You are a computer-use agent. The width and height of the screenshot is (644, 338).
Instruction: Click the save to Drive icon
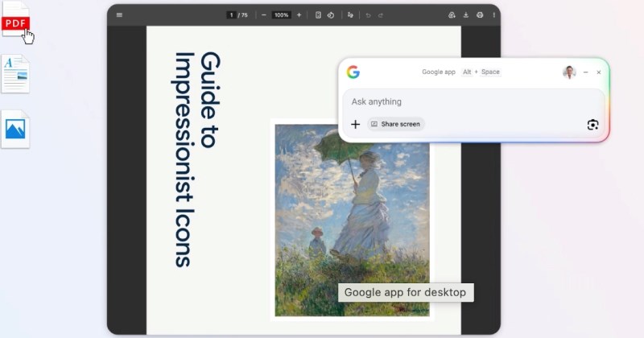pos(452,14)
